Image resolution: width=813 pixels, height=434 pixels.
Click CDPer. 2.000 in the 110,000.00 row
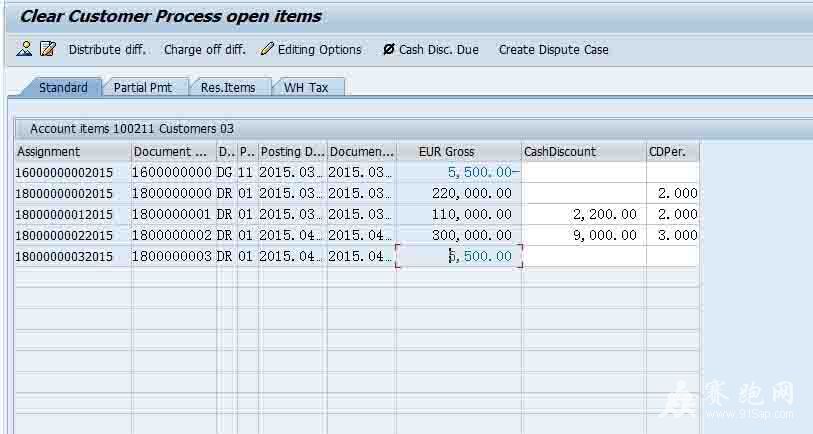tap(672, 214)
